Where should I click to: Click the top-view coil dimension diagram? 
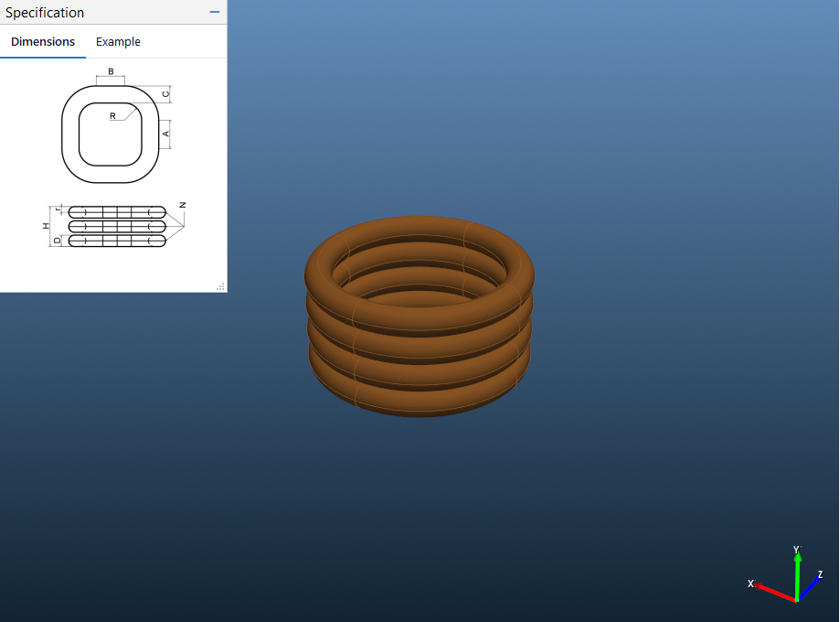[115, 126]
